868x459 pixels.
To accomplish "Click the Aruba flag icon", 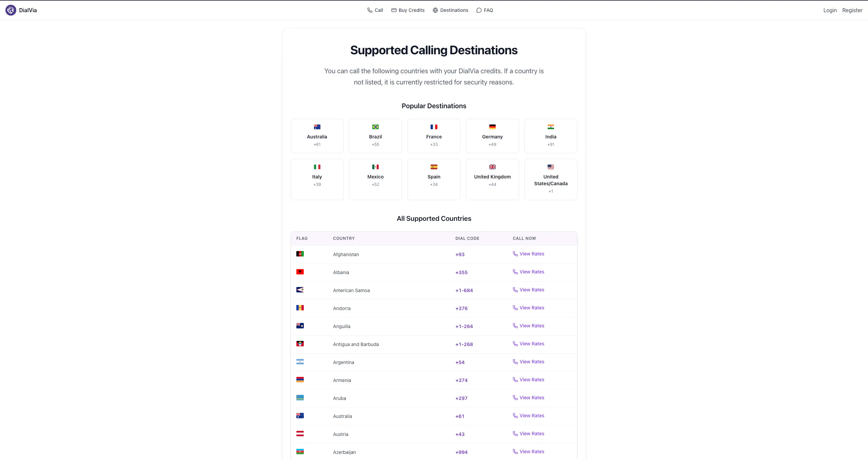I will (300, 398).
